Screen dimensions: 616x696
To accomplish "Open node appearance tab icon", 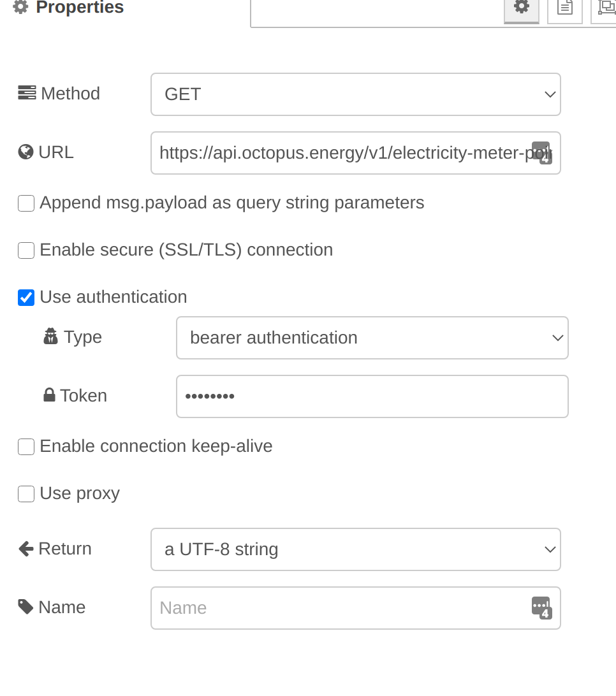I will (x=605, y=9).
